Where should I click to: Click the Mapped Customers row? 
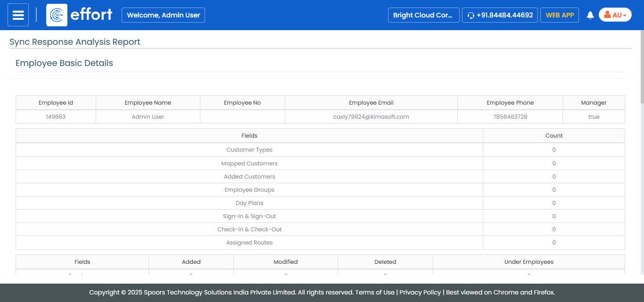point(249,163)
